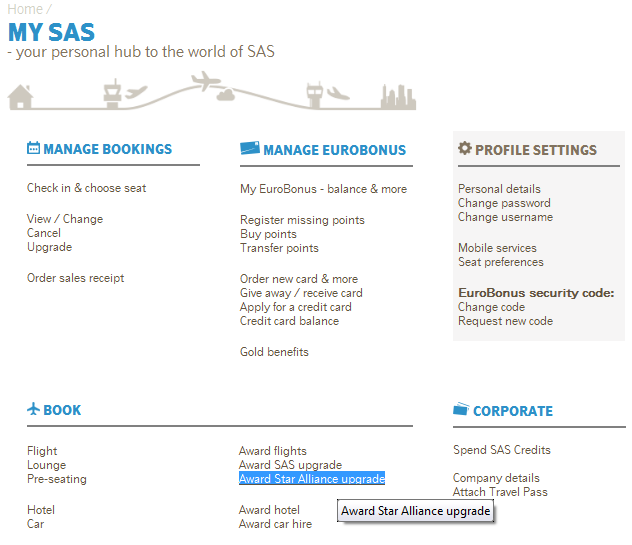632x545 pixels.
Task: Select Change username
Action: coord(505,217)
